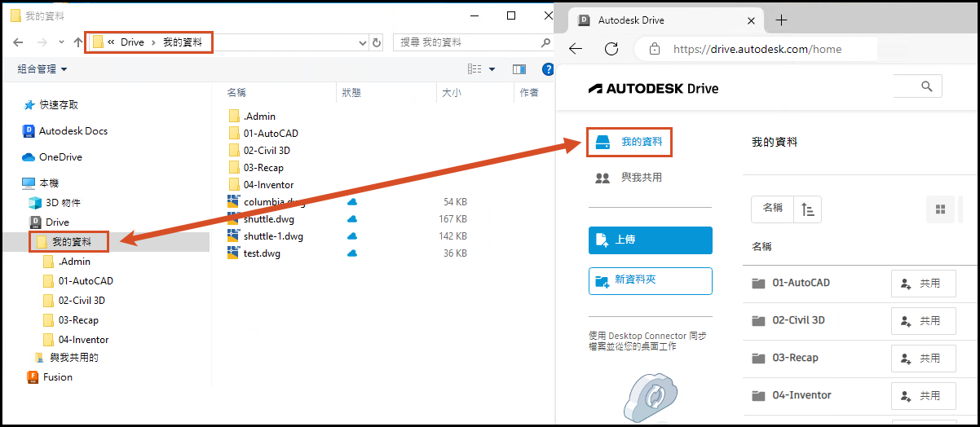Viewport: 980px width, 427px height.
Task: Select 01-AutoCAD folder in file list
Action: pyautogui.click(x=263, y=133)
